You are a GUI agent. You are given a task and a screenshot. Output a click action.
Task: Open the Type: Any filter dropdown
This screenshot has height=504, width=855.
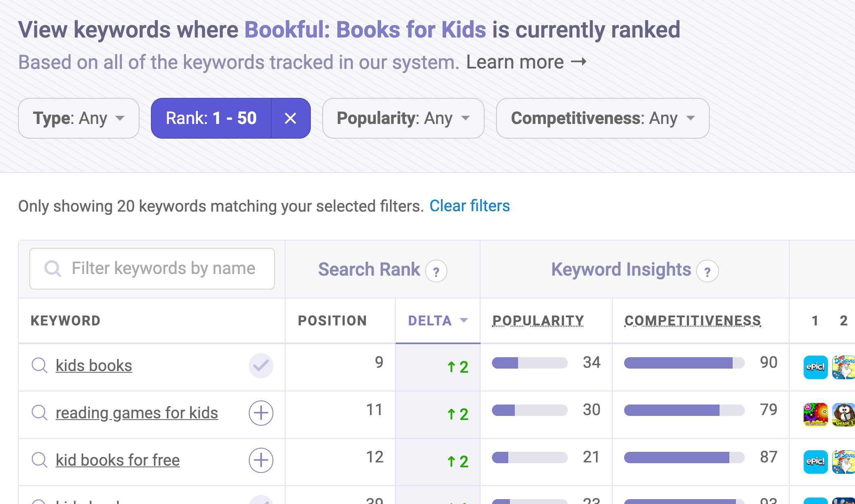coord(79,118)
